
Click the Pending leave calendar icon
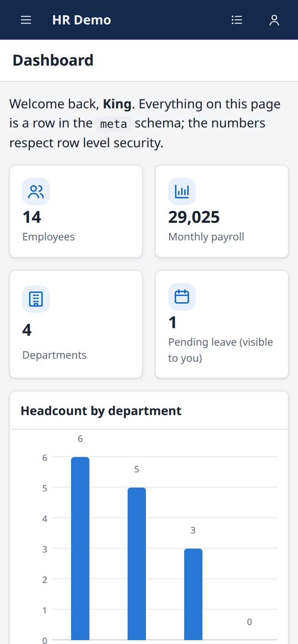coord(182,297)
